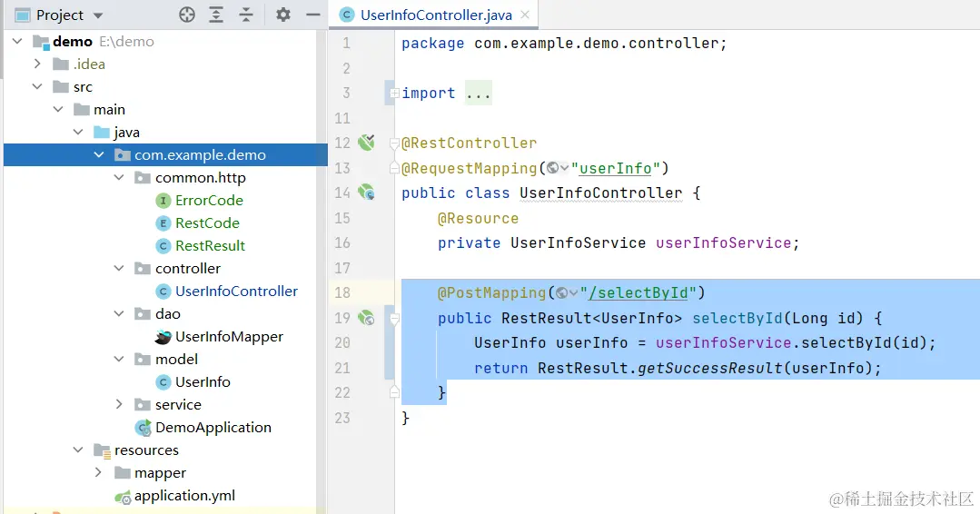Click the UserInfoMapper MyBatis bird icon

[163, 337]
